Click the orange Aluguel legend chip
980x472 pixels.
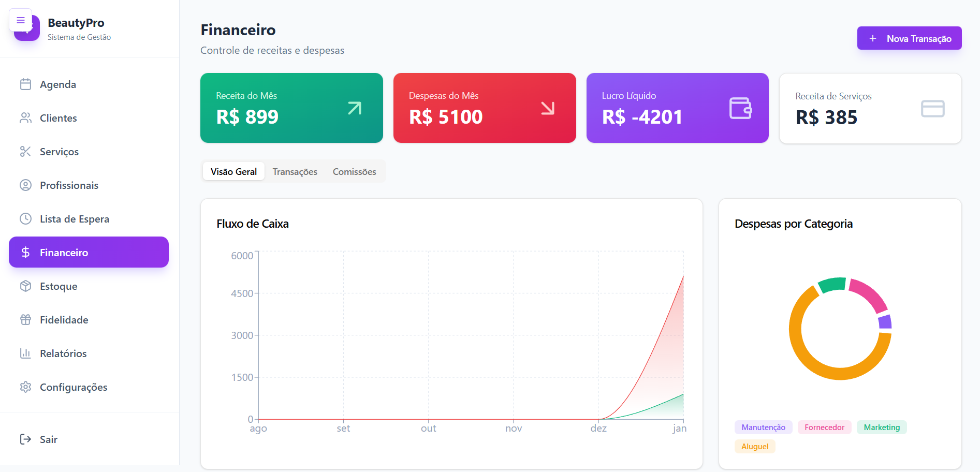[755, 447]
